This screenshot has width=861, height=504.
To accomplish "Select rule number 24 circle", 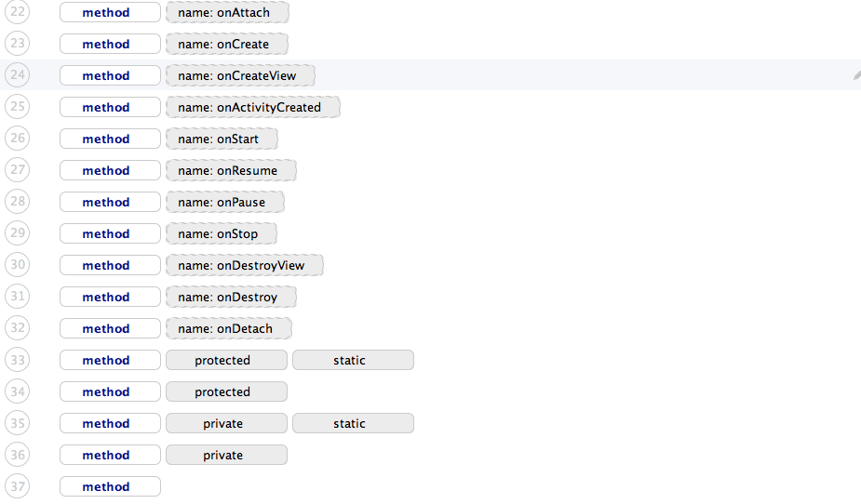I will pos(18,74).
